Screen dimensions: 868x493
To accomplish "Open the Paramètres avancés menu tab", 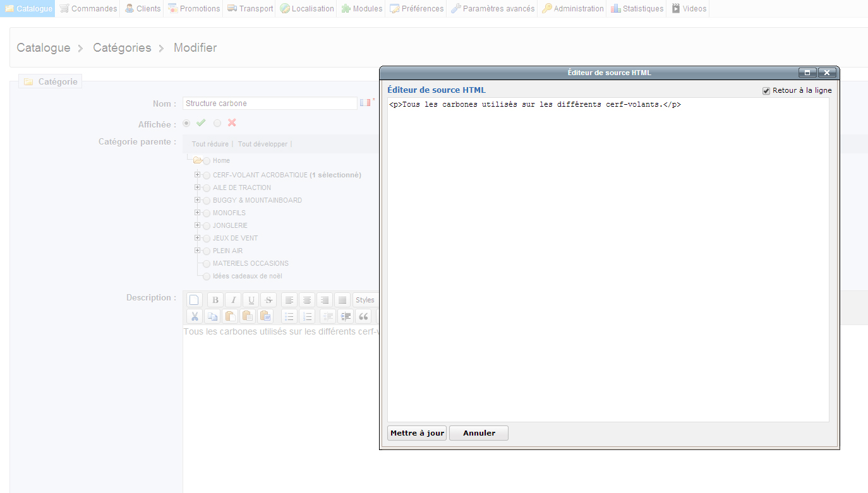I will tap(492, 9).
